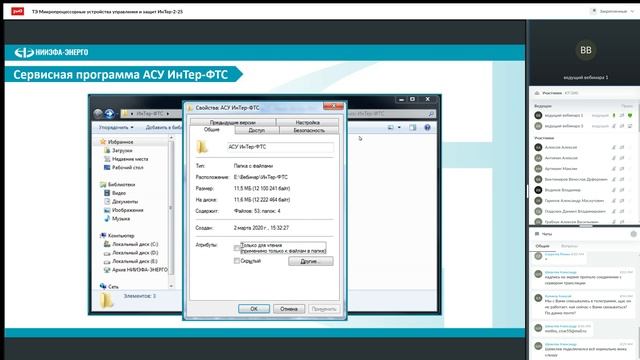Click the Explorer back arrow button
Viewport: 640px width, 360px height.
(98, 113)
